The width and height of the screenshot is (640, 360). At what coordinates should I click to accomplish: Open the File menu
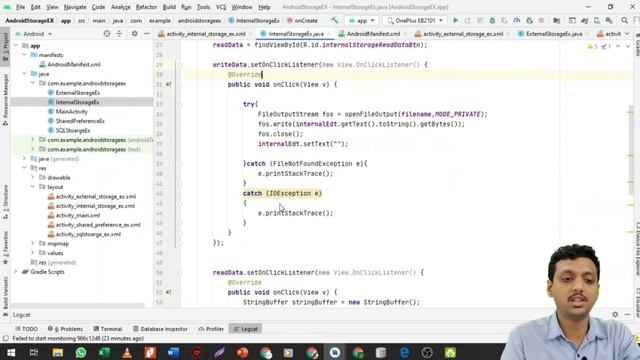[20, 7]
